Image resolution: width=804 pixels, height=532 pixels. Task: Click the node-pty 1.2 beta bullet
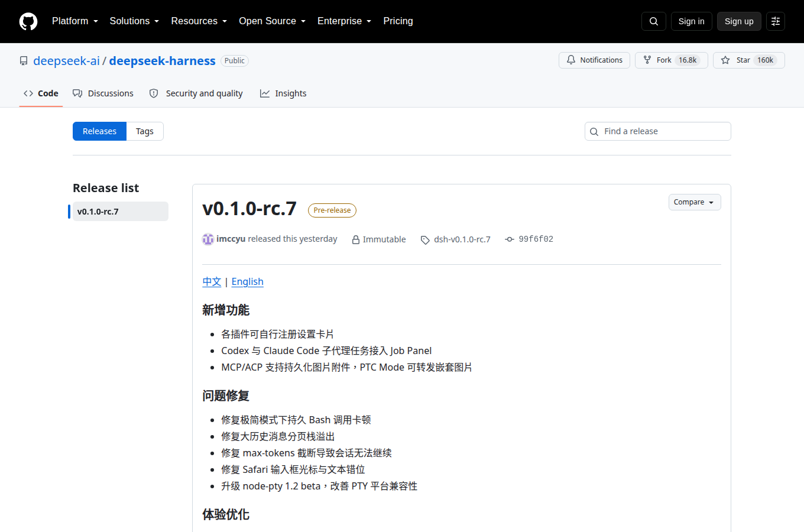(x=319, y=486)
